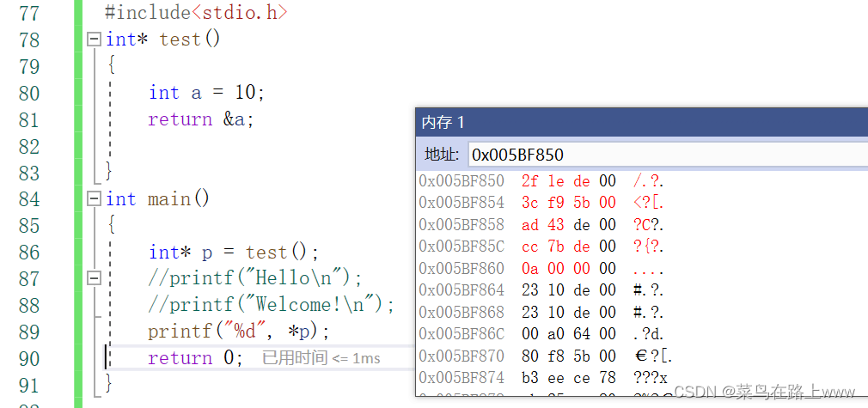The width and height of the screenshot is (868, 408).
Task: Click the printf("%d", *p); statement
Action: tap(239, 332)
